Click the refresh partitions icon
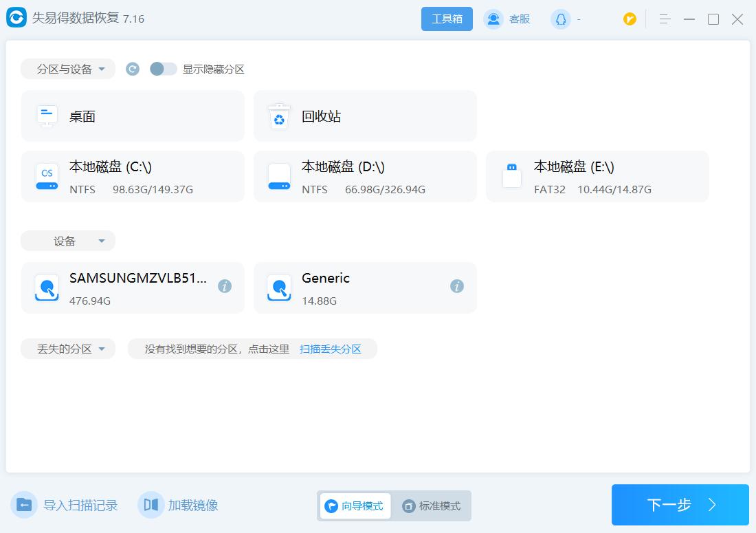Viewport: 756px width, 533px height. tap(132, 69)
